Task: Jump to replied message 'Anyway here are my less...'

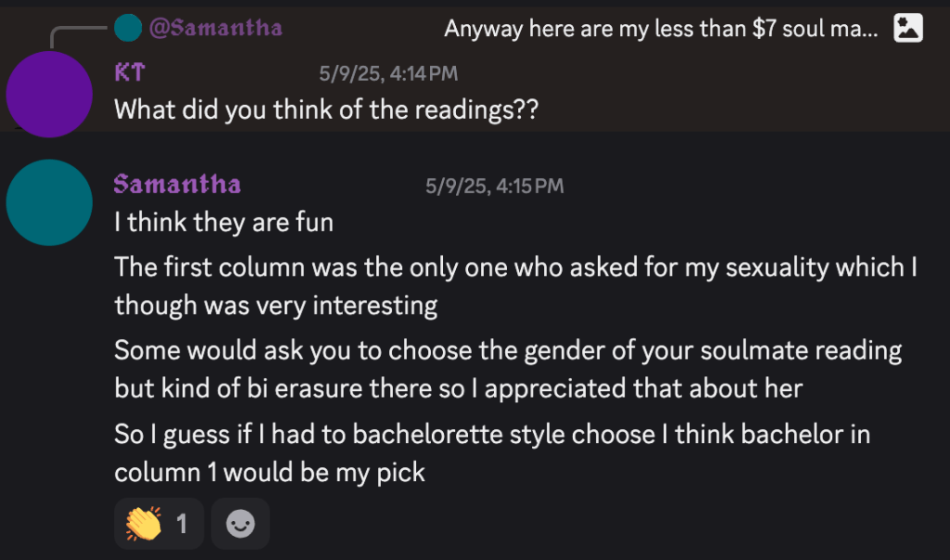Action: (x=660, y=29)
